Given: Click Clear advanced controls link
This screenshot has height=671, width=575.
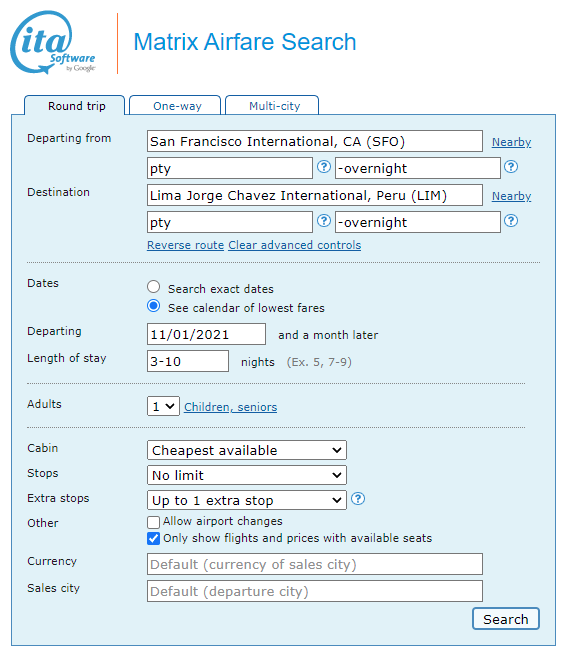Looking at the screenshot, I should [x=295, y=245].
